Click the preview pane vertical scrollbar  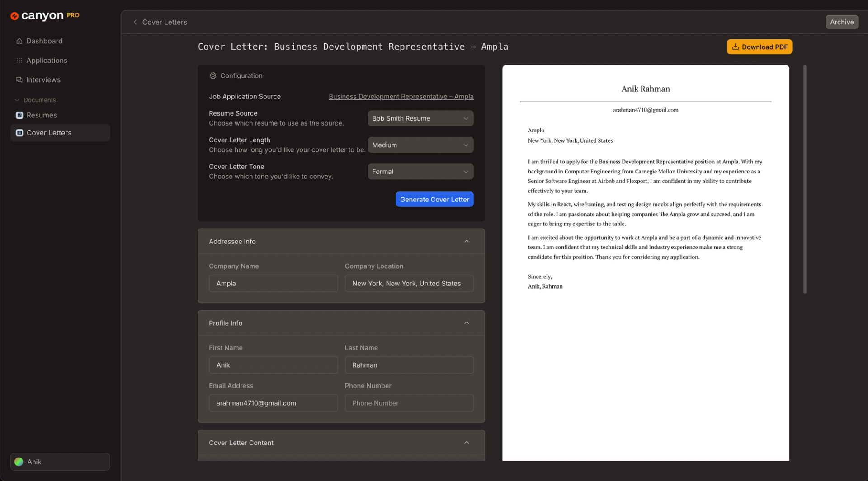point(805,179)
